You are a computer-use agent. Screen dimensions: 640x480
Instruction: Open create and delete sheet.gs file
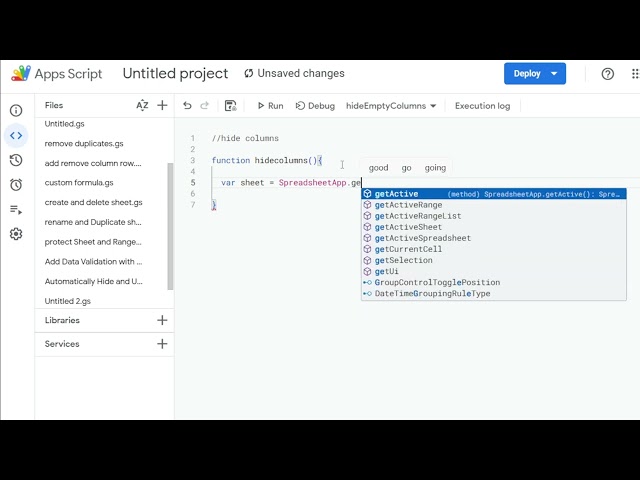pyautogui.click(x=93, y=202)
